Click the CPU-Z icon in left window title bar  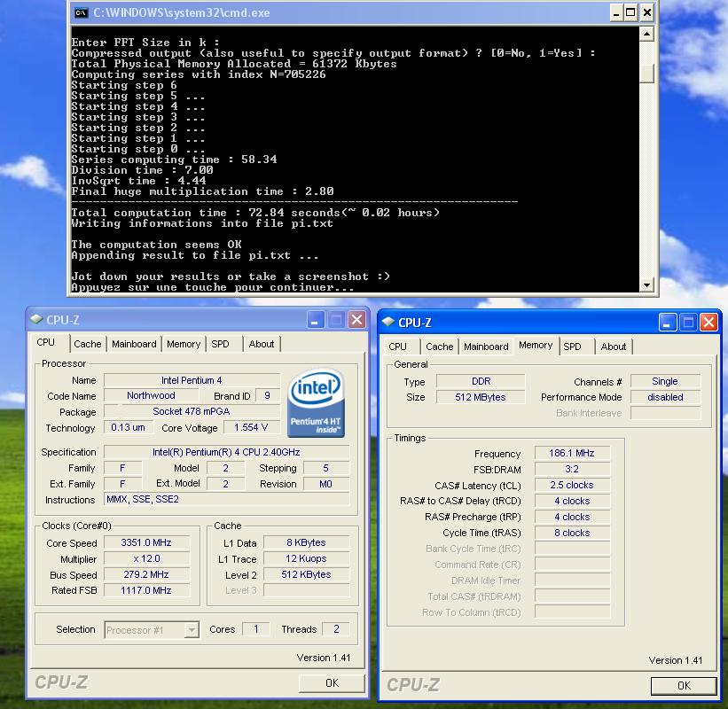coord(36,320)
